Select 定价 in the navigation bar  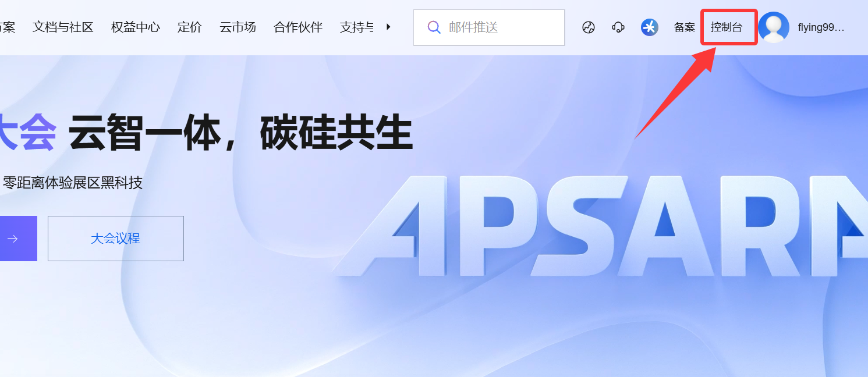pyautogui.click(x=189, y=27)
